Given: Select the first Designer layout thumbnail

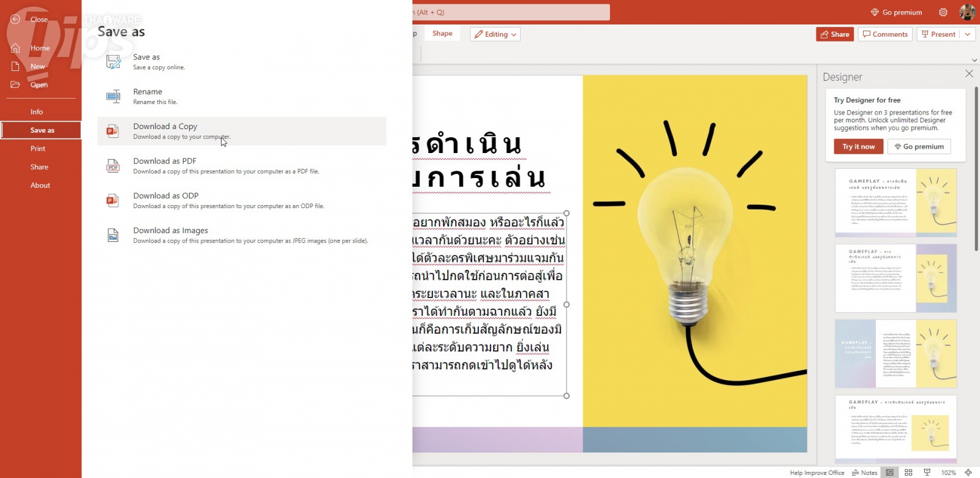Looking at the screenshot, I should (x=895, y=203).
